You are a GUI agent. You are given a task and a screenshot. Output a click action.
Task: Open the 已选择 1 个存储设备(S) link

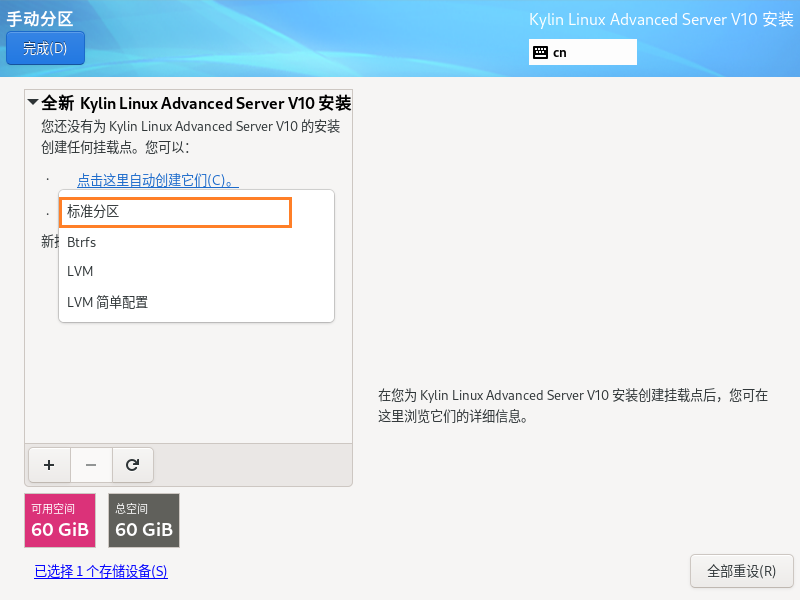tap(101, 571)
